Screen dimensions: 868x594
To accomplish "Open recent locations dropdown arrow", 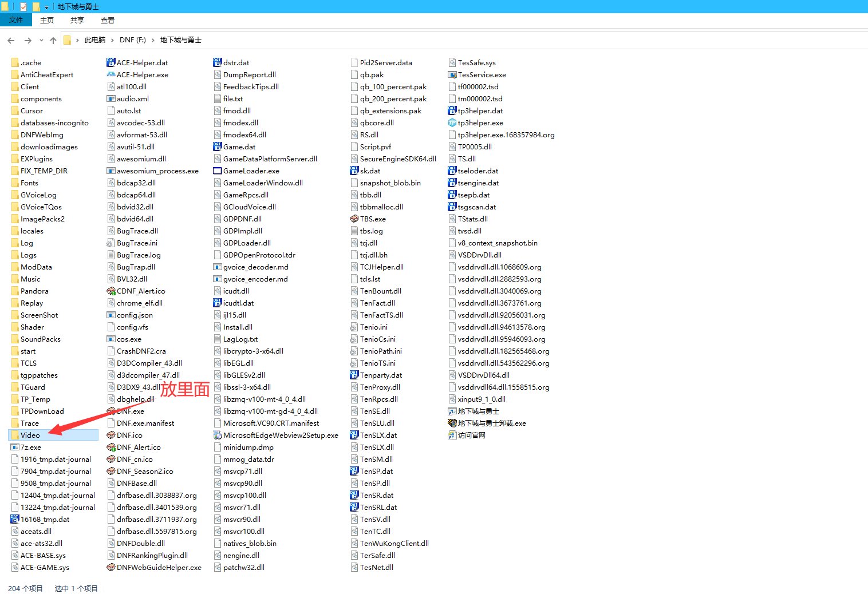I will [41, 40].
